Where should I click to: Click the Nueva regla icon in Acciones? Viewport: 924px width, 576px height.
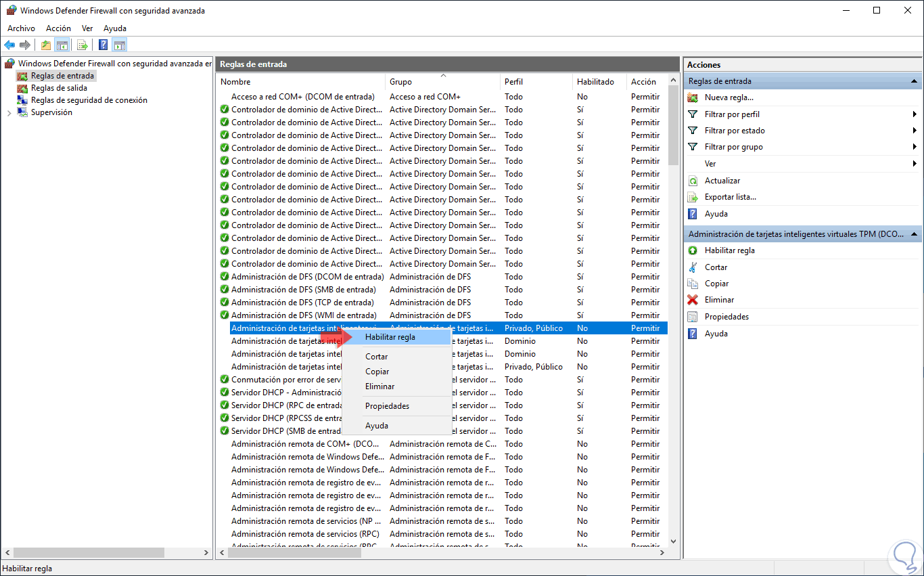click(x=693, y=97)
